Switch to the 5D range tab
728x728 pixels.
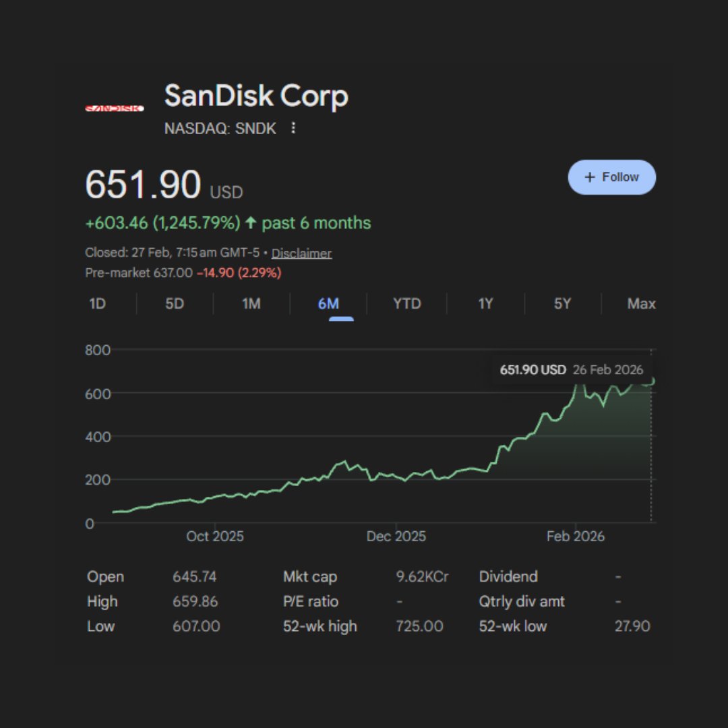pos(175,304)
